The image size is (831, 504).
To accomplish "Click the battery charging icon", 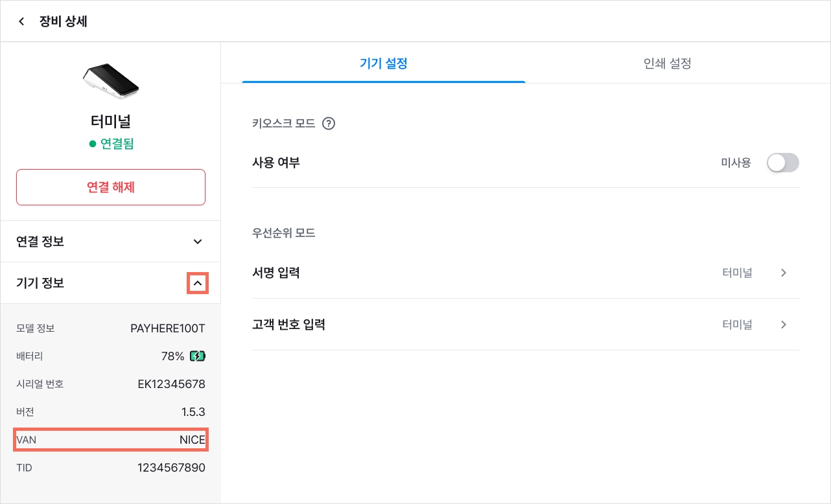I will click(x=198, y=356).
